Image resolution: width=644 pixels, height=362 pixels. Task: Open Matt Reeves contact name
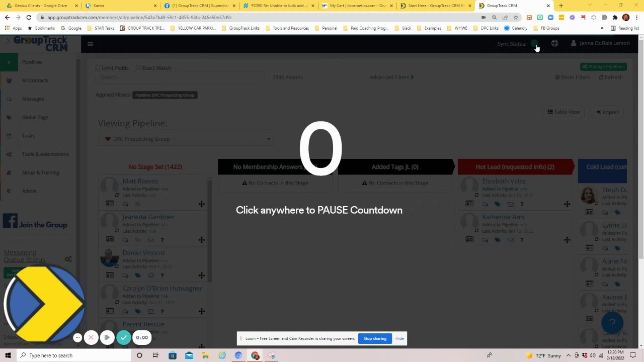click(x=140, y=181)
